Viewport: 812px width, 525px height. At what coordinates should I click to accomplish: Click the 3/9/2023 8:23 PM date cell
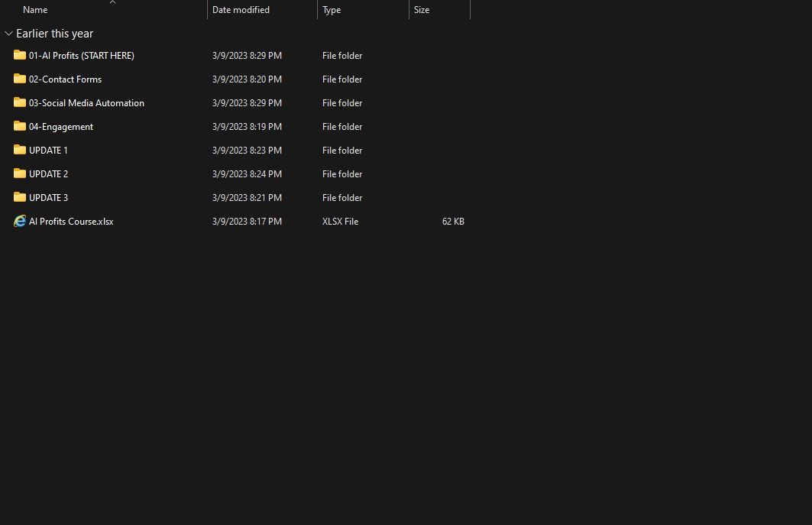pyautogui.click(x=247, y=151)
